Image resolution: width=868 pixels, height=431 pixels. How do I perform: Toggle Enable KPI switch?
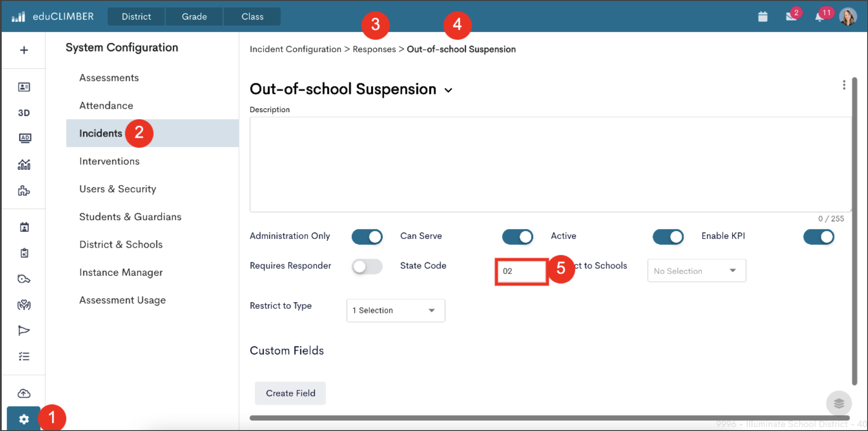point(819,237)
